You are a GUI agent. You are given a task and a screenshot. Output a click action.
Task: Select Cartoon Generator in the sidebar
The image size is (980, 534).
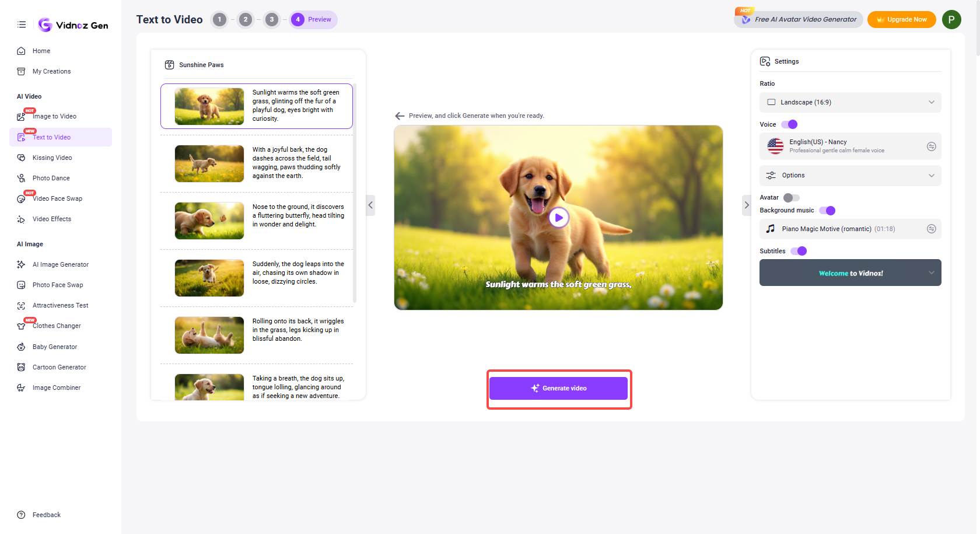[60, 367]
